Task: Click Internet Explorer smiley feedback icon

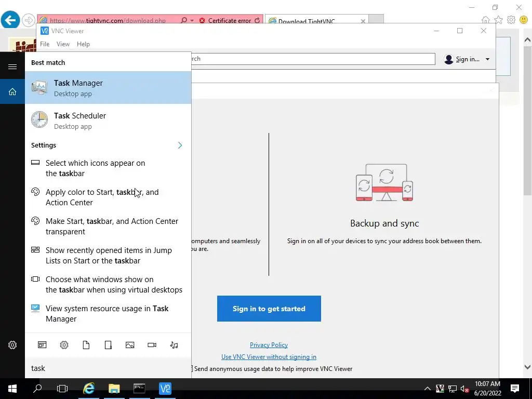Action: tap(524, 20)
